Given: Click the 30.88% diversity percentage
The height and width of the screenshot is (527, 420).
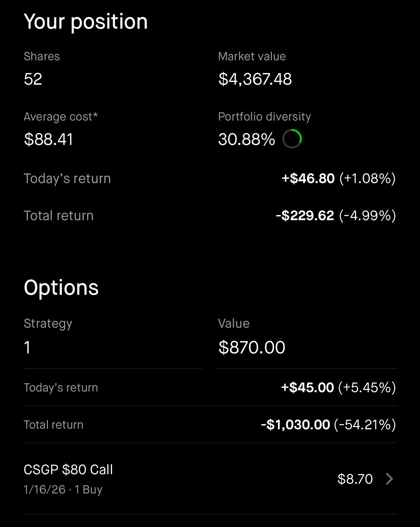Looking at the screenshot, I should [246, 139].
